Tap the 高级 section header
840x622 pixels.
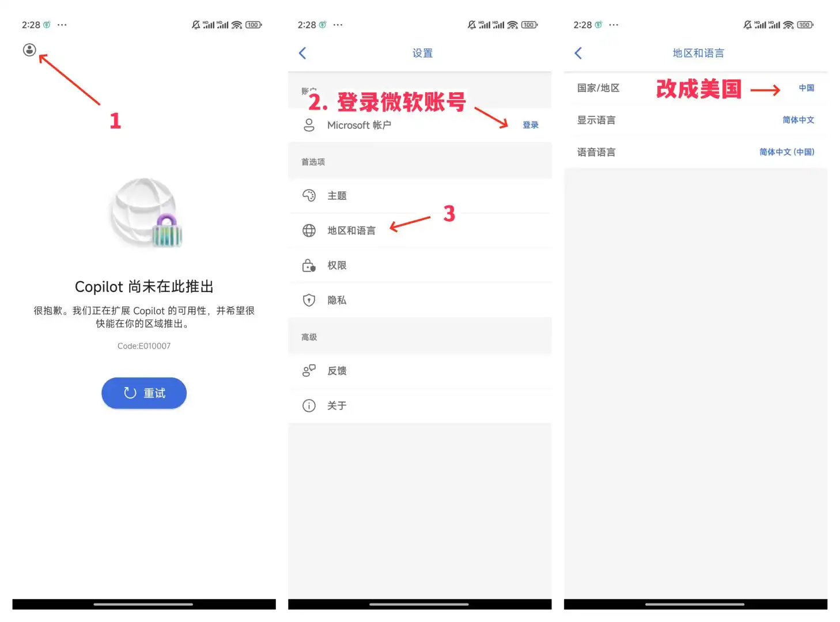309,337
